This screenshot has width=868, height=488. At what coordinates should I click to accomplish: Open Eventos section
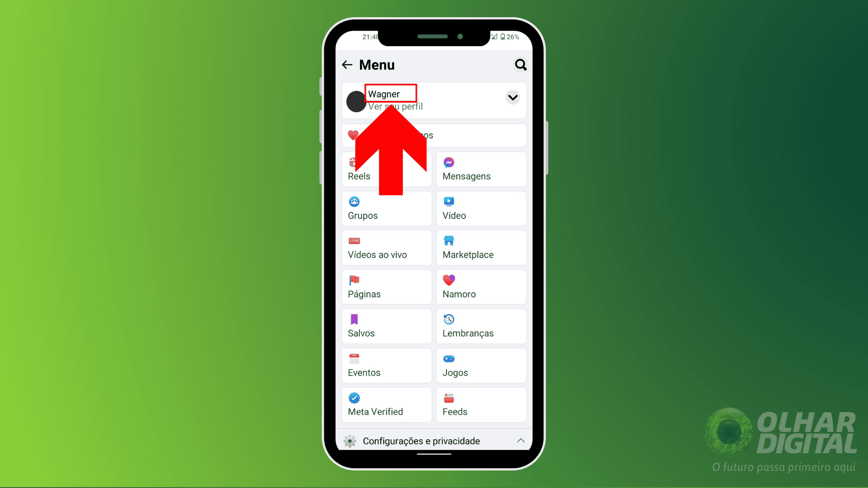(387, 365)
